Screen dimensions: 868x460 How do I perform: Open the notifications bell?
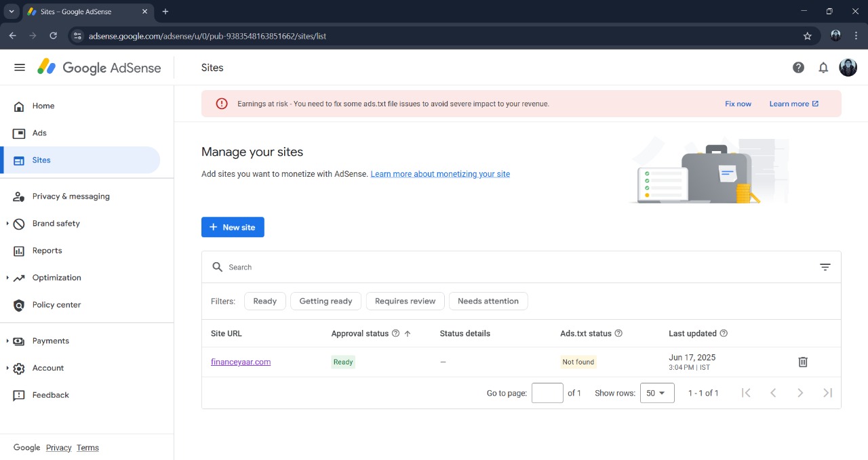click(x=823, y=68)
